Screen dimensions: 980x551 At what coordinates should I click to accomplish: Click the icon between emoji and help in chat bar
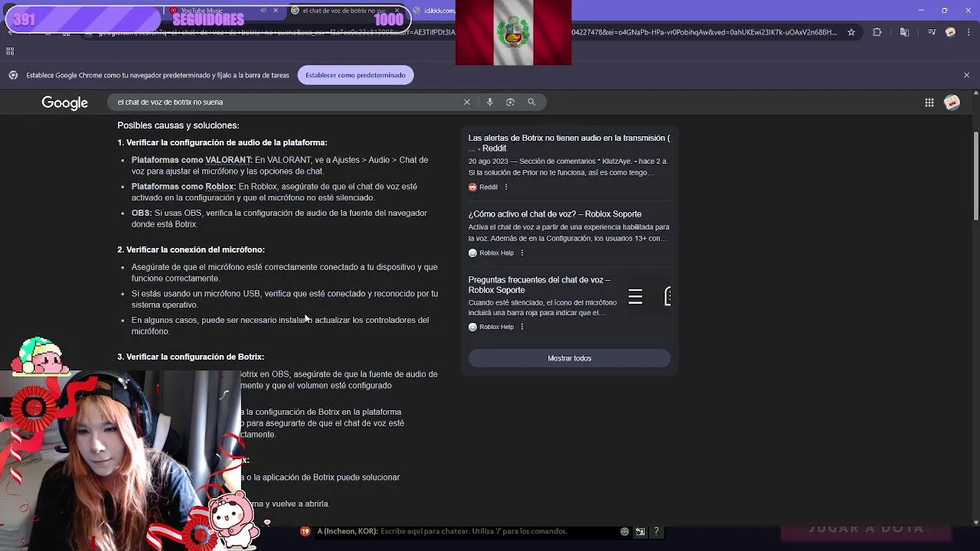pyautogui.click(x=640, y=531)
